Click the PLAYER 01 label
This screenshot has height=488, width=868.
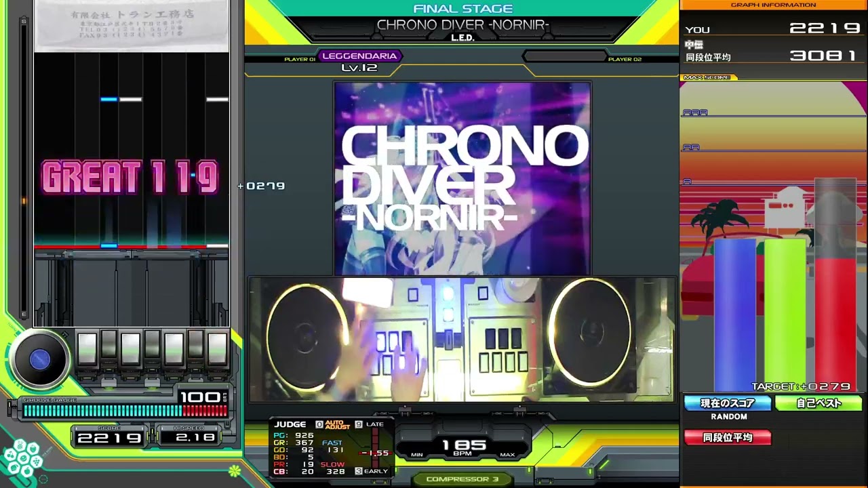tap(300, 60)
